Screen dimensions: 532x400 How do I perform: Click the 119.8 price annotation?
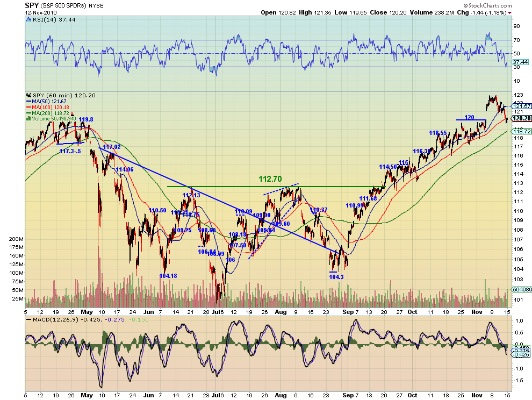(x=86, y=119)
